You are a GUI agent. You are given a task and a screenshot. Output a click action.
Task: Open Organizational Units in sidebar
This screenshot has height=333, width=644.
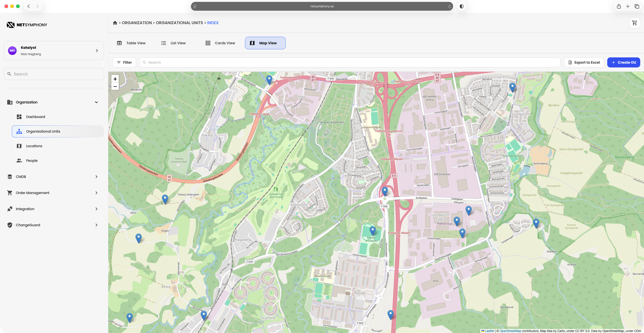[58, 131]
